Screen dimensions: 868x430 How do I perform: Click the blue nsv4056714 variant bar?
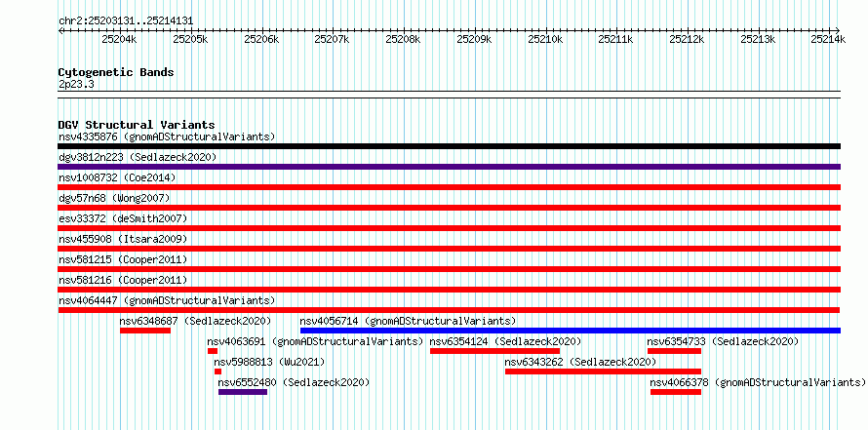pos(571,331)
